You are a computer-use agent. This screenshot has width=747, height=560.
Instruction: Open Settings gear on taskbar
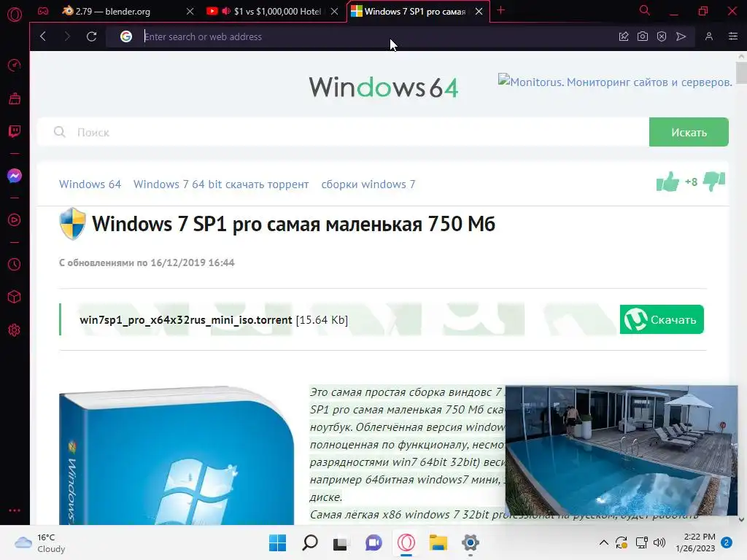(x=471, y=542)
